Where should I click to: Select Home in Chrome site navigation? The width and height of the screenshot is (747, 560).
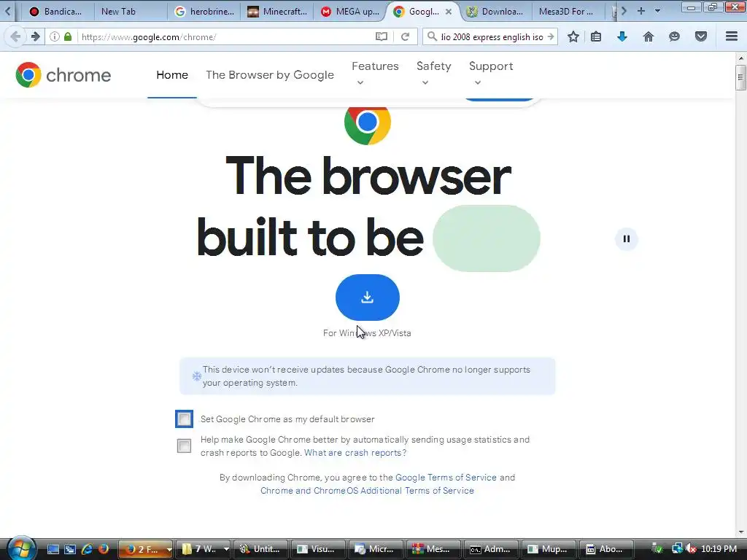click(172, 75)
